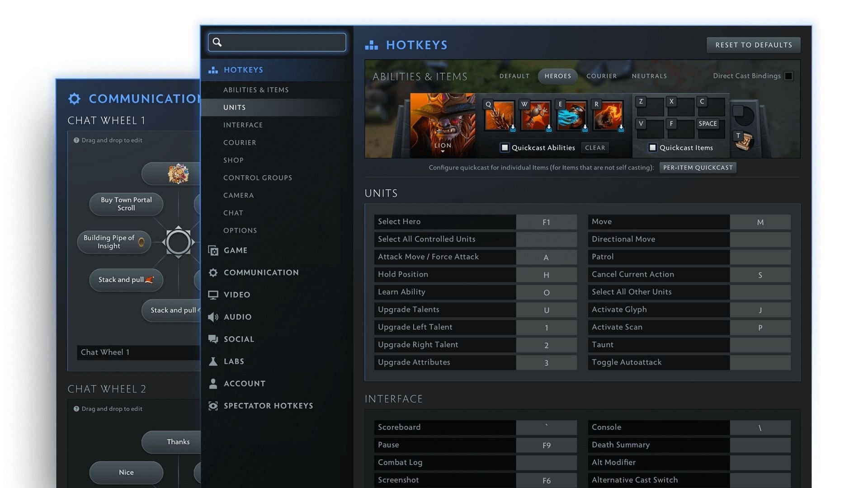This screenshot has width=868, height=488.
Task: Switch to the Courier bindings tab
Action: tap(601, 76)
